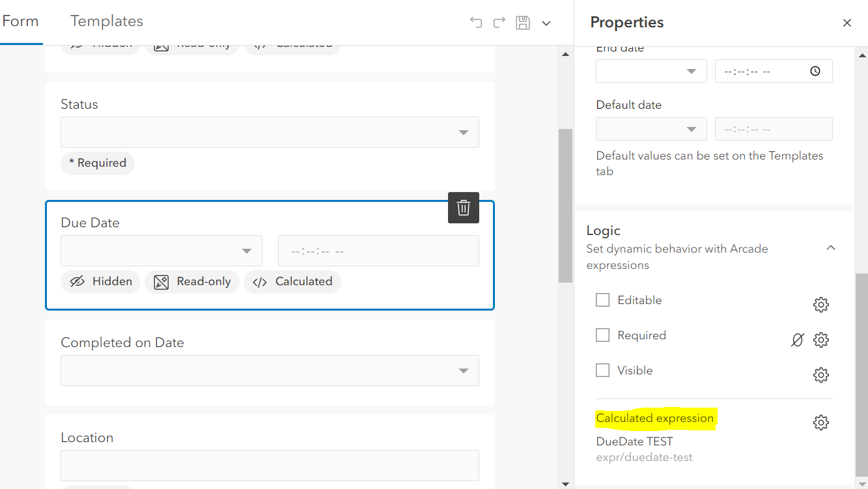Open the DueDate TEST expression link
The image size is (868, 489).
634,441
